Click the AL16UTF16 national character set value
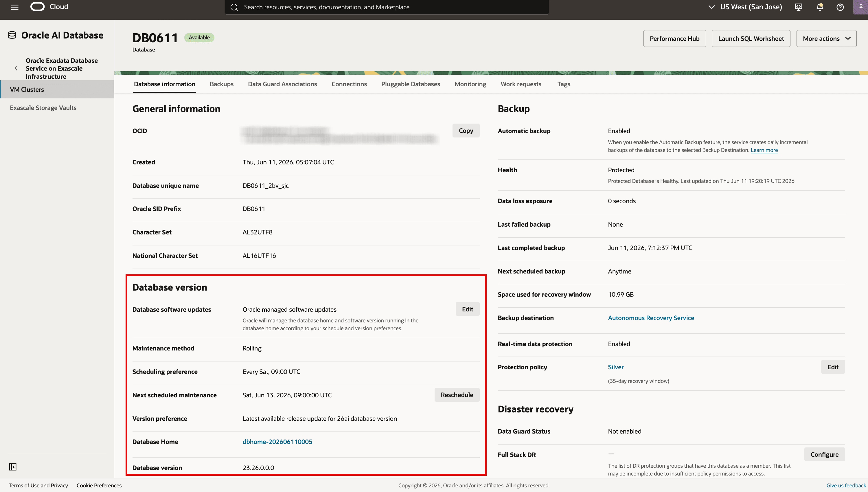868x492 pixels. [259, 256]
